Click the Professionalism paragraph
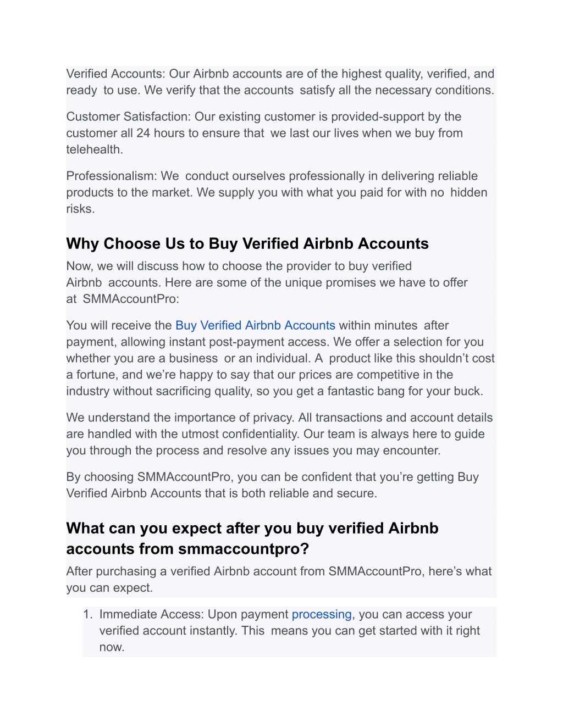The width and height of the screenshot is (563, 728). pyautogui.click(x=277, y=192)
